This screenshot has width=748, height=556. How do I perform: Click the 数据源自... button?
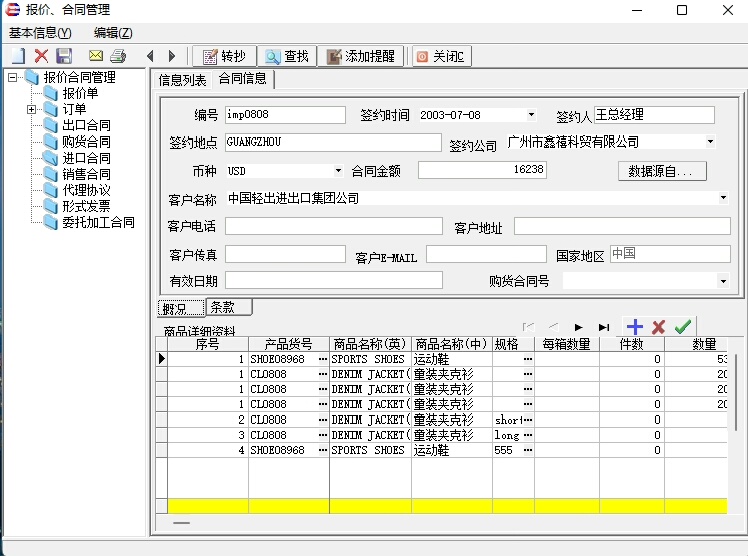coord(661,172)
